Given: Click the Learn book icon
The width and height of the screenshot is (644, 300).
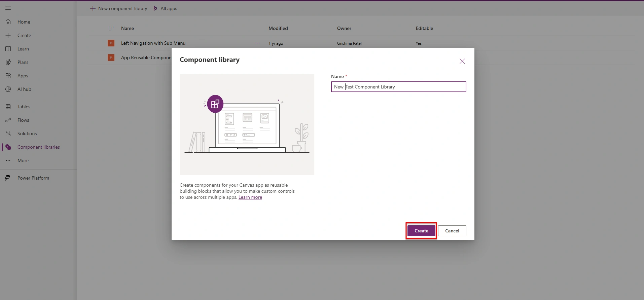Looking at the screenshot, I should click(x=8, y=49).
